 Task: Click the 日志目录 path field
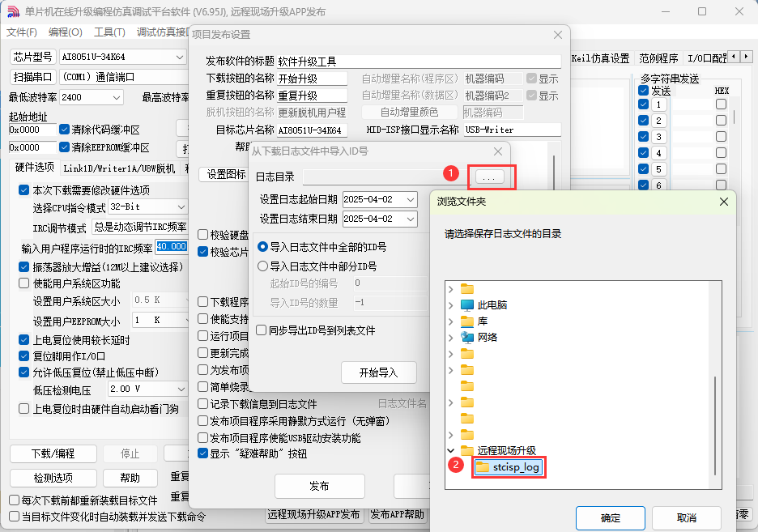point(385,177)
